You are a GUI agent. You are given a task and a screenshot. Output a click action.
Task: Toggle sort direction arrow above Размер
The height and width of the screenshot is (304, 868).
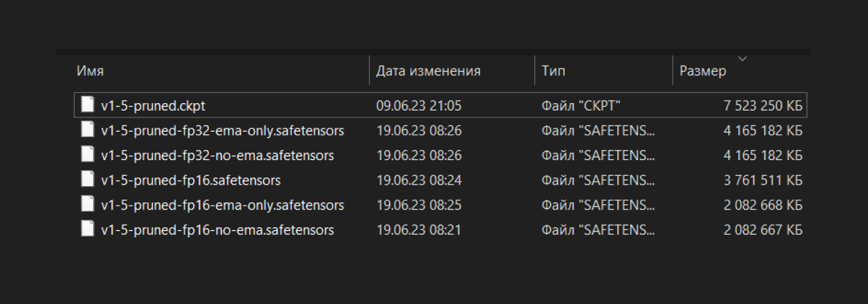click(742, 58)
